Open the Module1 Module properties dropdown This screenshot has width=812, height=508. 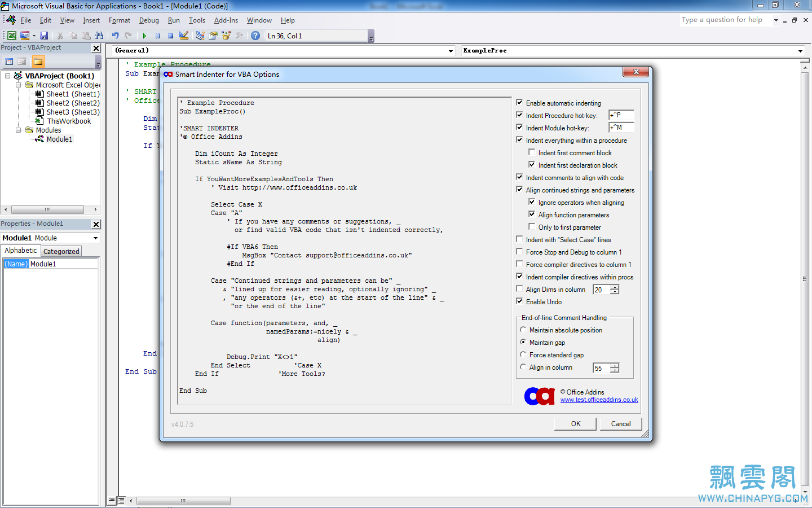click(x=95, y=238)
